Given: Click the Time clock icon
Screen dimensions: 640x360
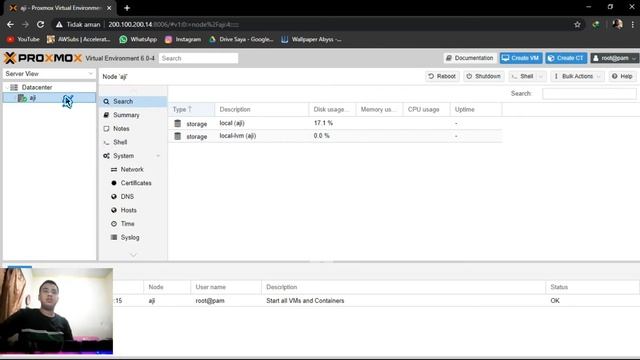Looking at the screenshot, I should [114, 224].
